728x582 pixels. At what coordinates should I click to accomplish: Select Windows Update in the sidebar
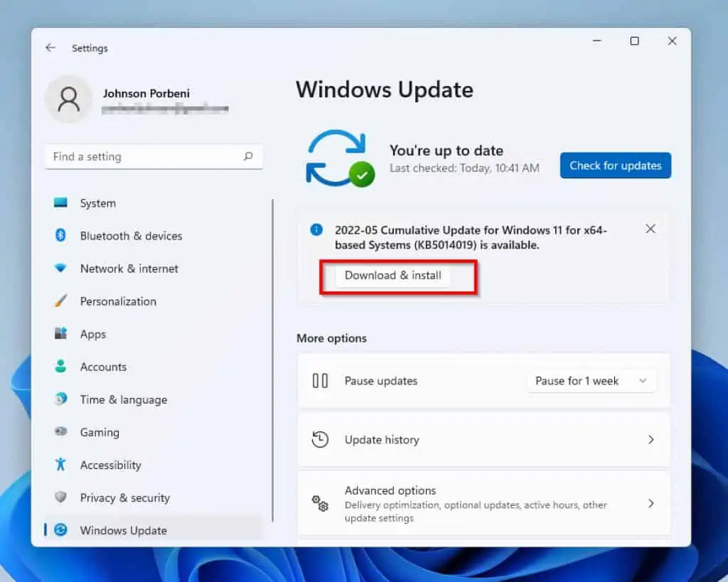[123, 530]
